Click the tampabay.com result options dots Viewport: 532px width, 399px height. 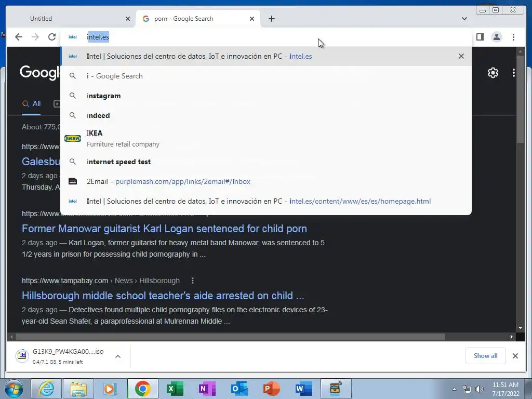[x=193, y=281]
